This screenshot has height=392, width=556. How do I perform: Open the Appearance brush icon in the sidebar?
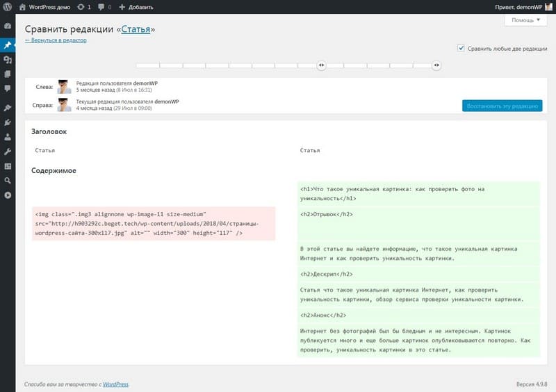[x=8, y=108]
